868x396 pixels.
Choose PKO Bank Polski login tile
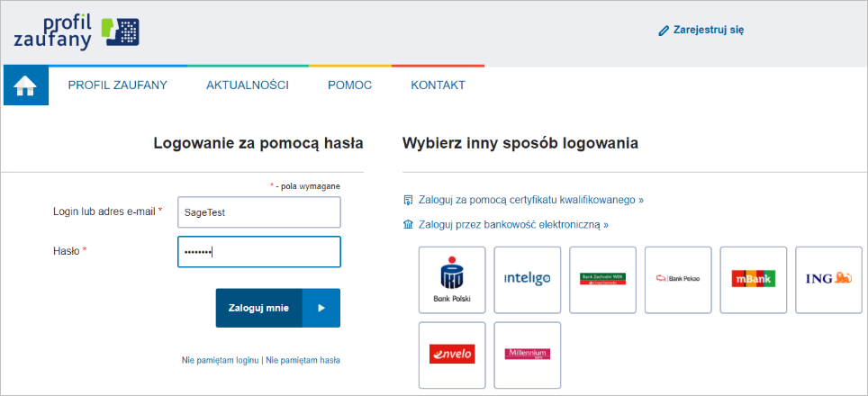click(x=452, y=280)
